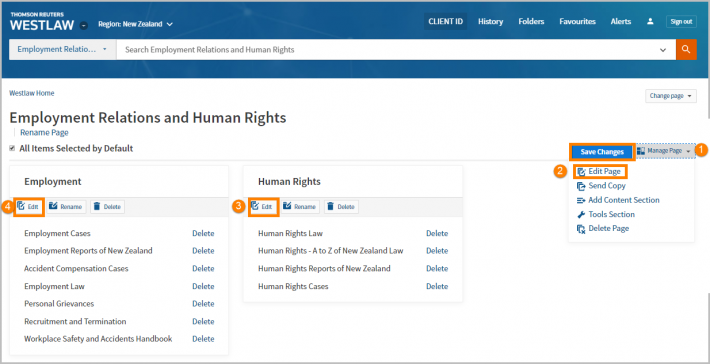Click the Human Rights section heading
The height and width of the screenshot is (364, 710).
click(289, 182)
